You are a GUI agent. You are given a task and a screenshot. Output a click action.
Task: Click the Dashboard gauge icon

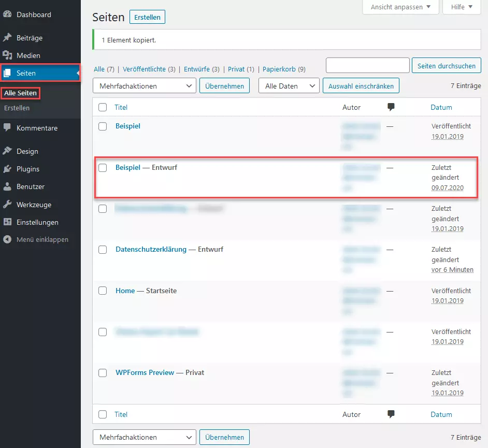(x=7, y=15)
